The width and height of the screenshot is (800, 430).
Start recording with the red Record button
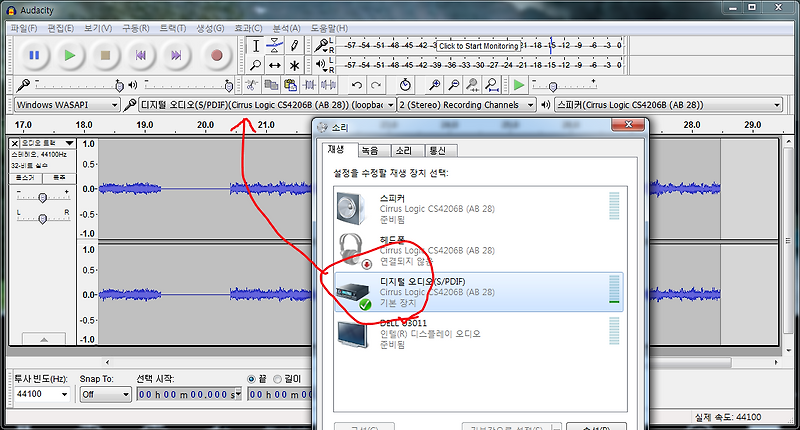click(x=216, y=55)
